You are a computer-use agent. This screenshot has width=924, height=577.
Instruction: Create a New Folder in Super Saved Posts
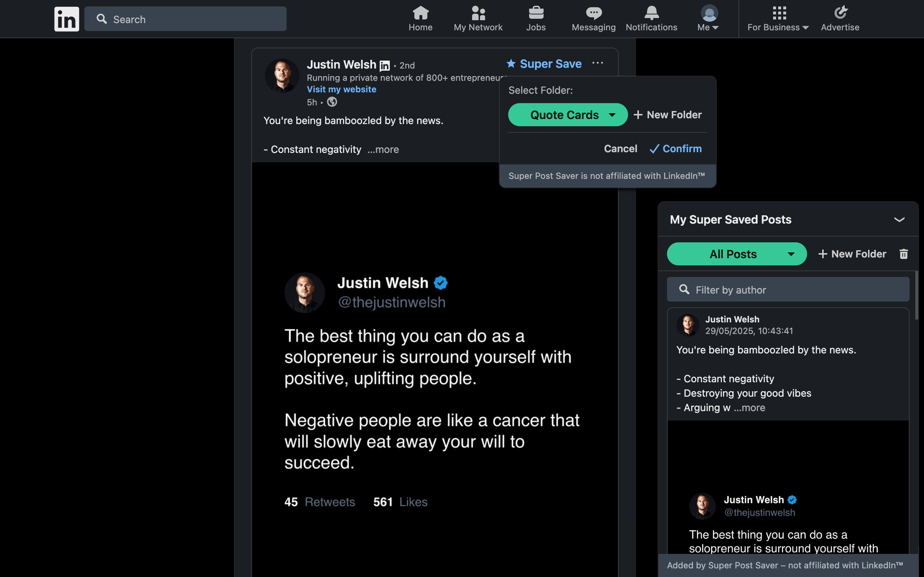pyautogui.click(x=853, y=254)
